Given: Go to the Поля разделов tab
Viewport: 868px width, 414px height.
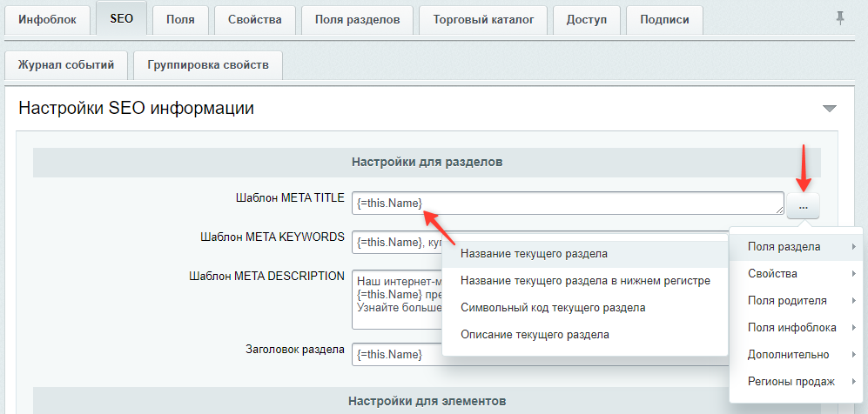Looking at the screenshot, I should click(357, 21).
